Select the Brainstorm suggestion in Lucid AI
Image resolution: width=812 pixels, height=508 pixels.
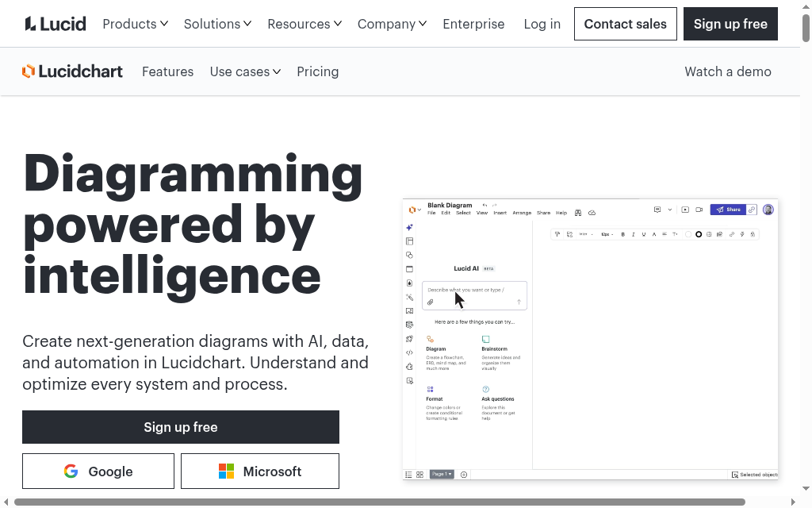click(x=501, y=353)
